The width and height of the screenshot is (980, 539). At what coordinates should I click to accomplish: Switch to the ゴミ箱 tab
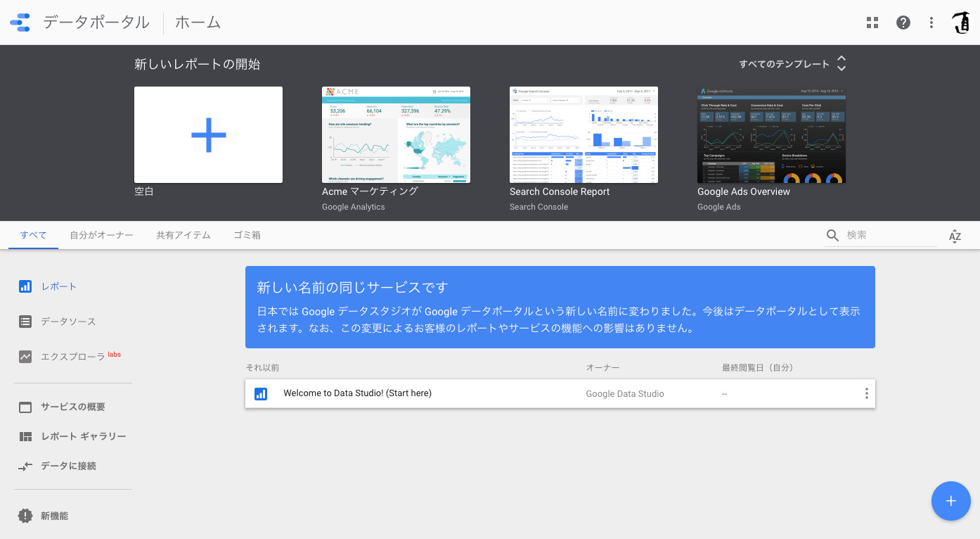(x=247, y=235)
